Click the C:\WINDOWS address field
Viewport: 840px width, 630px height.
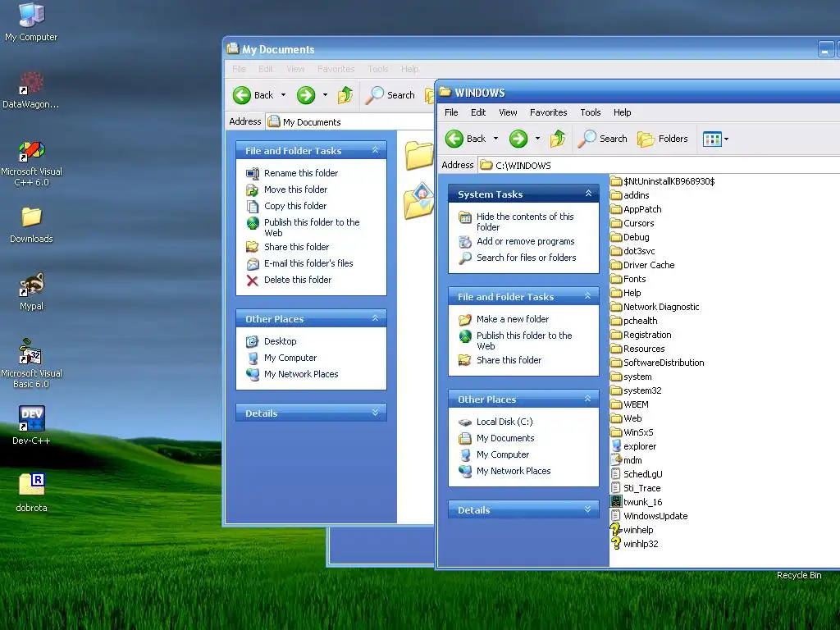coord(659,166)
